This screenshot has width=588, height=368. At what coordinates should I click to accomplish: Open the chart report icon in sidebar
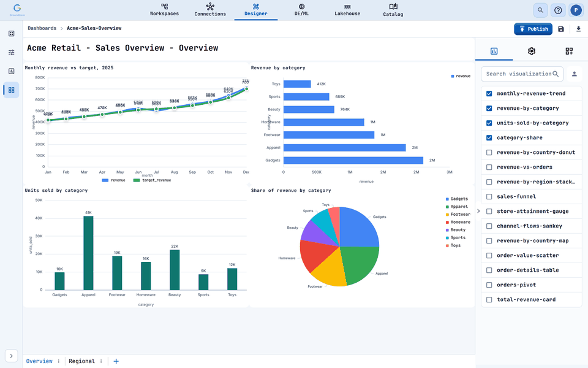[x=11, y=71]
